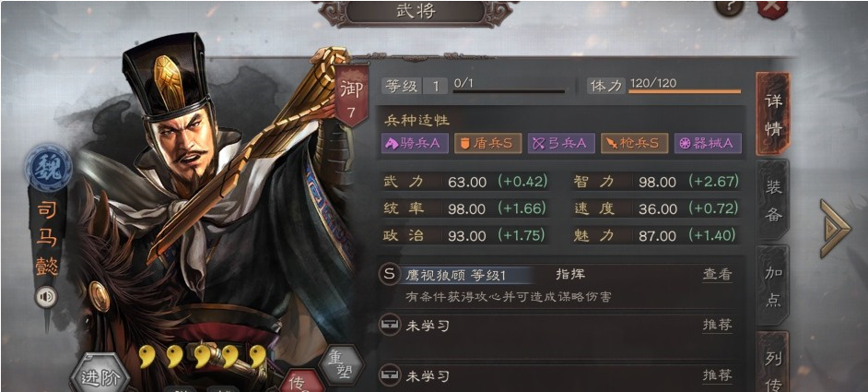Click the 骑兵A troop aptitude badge
The height and width of the screenshot is (392, 868).
tap(415, 143)
